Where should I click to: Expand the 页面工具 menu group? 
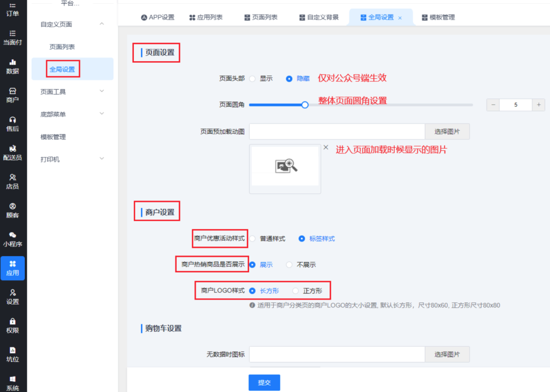coord(102,91)
